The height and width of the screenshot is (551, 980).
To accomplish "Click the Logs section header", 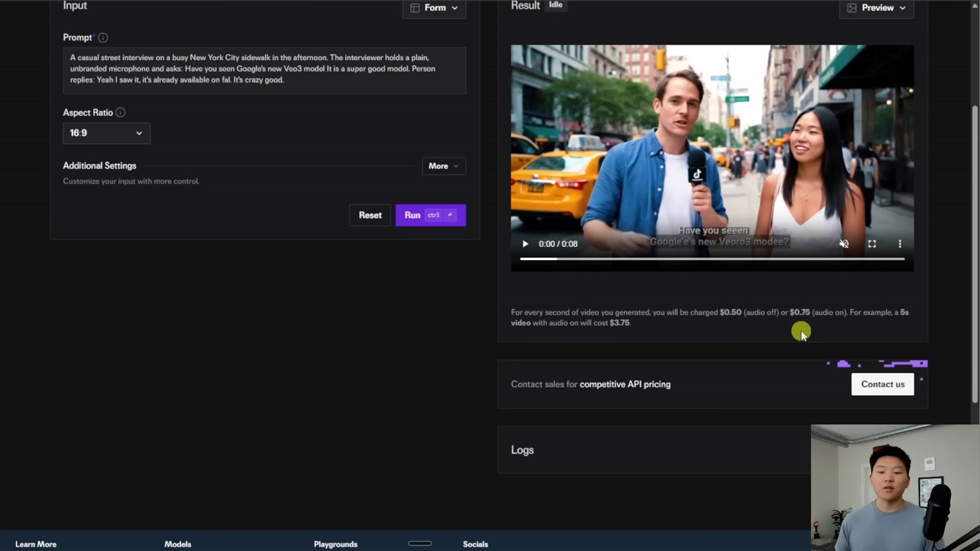I will pos(523,450).
